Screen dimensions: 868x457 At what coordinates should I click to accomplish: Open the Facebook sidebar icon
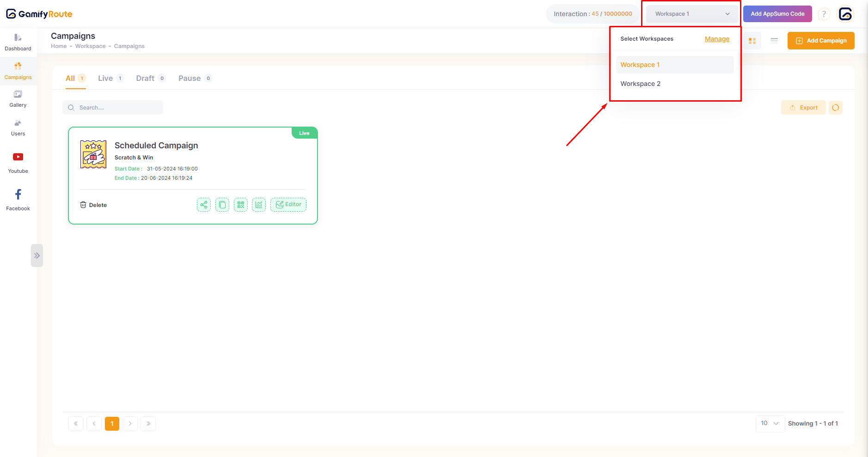point(18,195)
